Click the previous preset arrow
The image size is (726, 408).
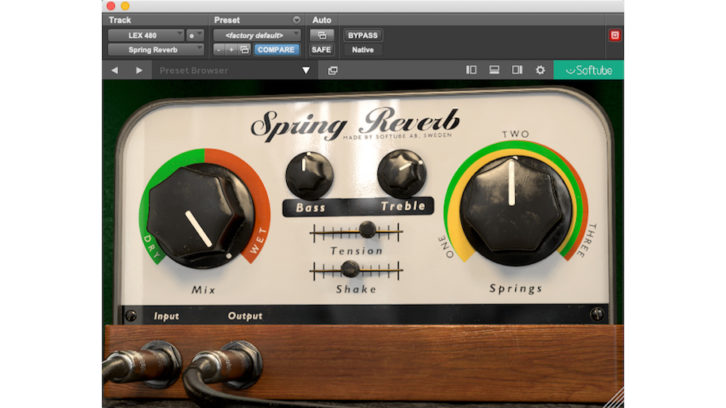click(x=114, y=71)
